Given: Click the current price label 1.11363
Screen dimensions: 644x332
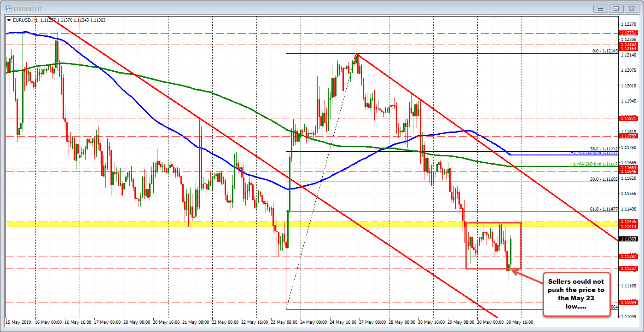Looking at the screenshot, I should (628, 239).
